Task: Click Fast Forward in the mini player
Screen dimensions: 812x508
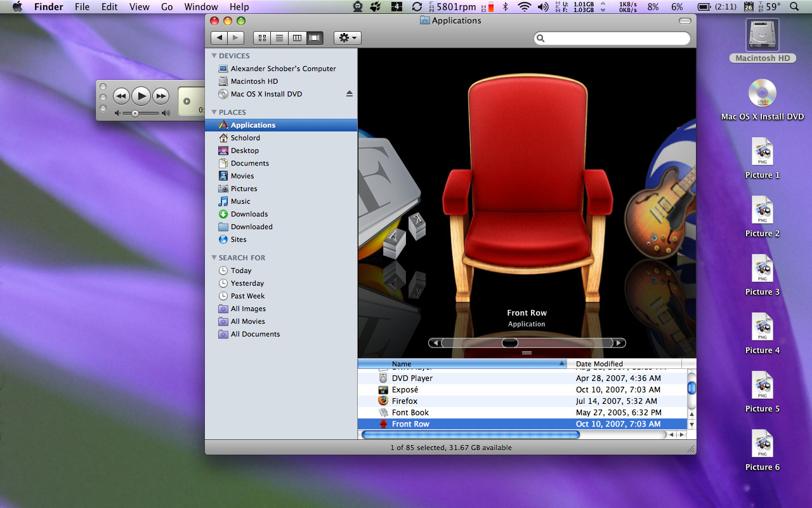Action: point(161,97)
